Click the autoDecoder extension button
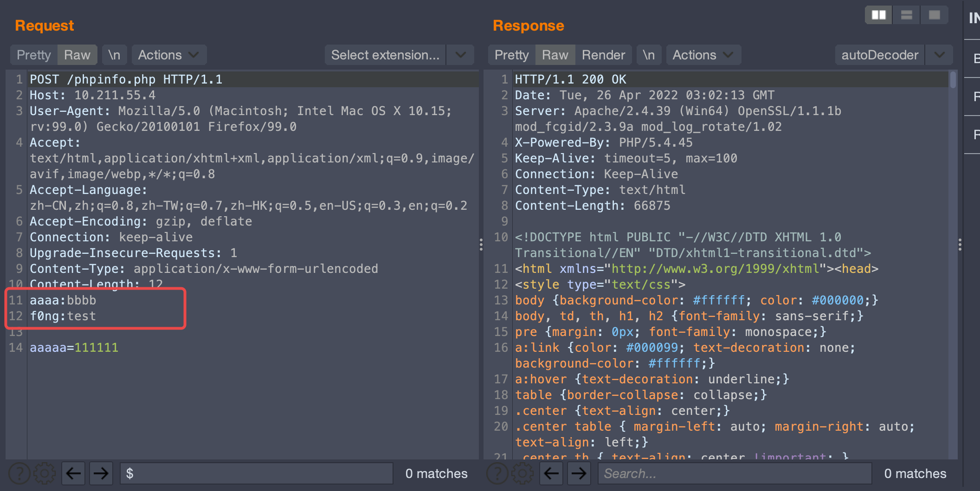 tap(879, 55)
